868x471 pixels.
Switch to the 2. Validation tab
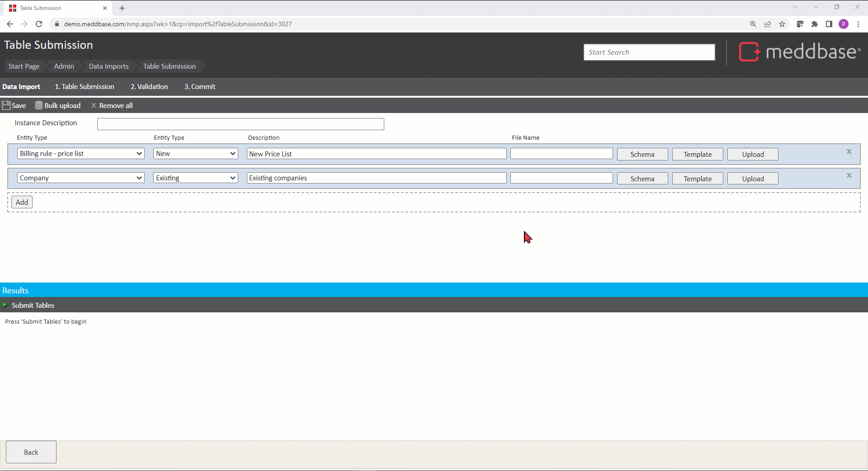pyautogui.click(x=149, y=87)
